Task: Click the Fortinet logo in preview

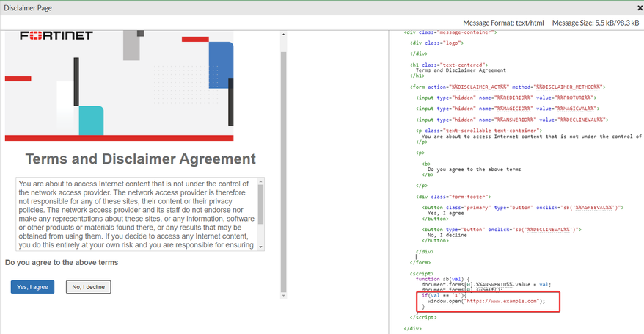Action: click(56, 36)
